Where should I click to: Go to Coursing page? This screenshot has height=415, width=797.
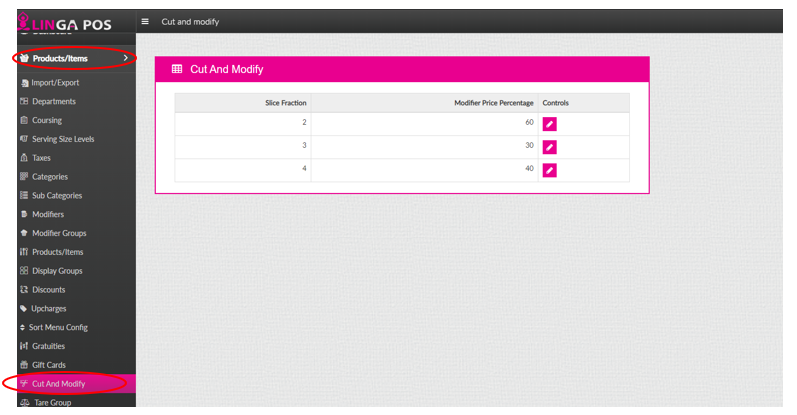click(x=47, y=120)
